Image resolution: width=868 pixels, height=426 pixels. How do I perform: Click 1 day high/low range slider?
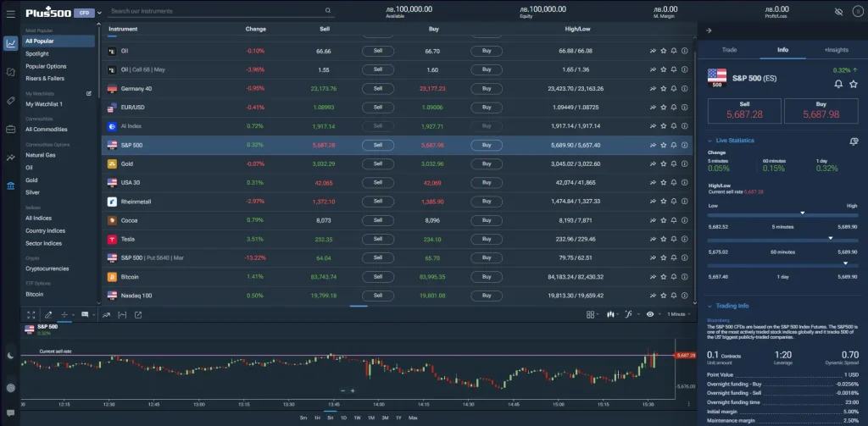pos(782,265)
